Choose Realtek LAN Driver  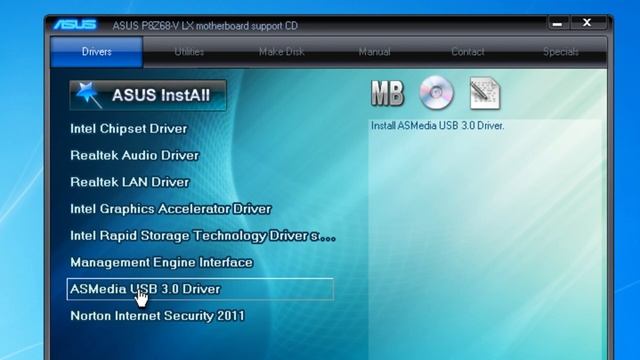point(130,182)
